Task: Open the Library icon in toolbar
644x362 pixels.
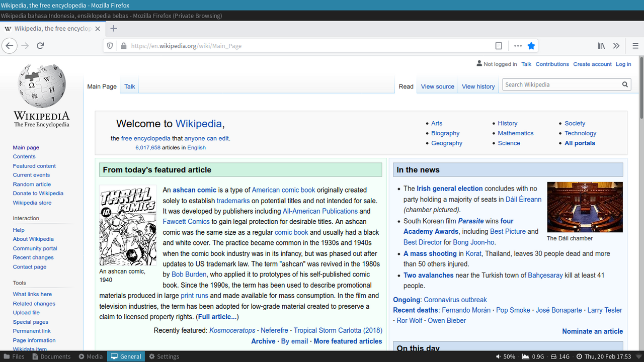Action: click(x=601, y=46)
